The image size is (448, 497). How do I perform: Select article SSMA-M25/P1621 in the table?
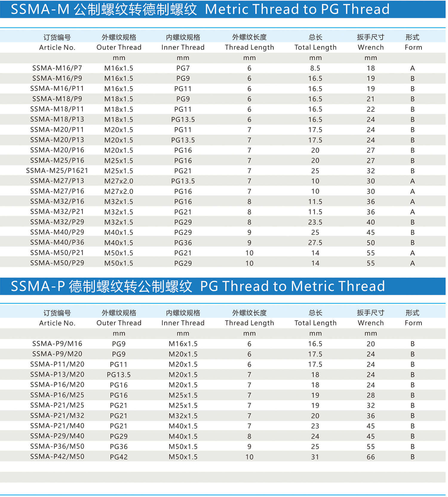coord(57,171)
